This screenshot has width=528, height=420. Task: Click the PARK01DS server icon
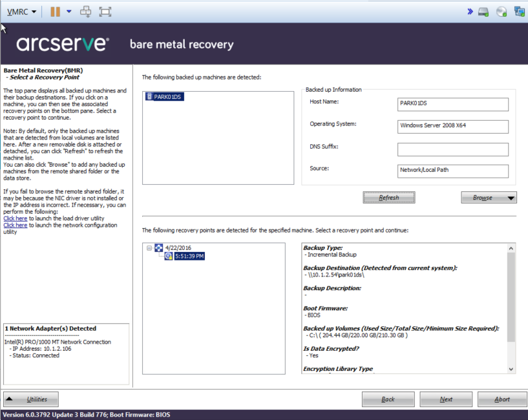[x=149, y=97]
